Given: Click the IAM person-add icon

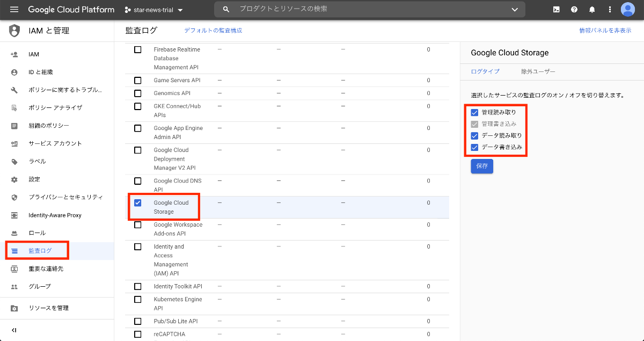Looking at the screenshot, I should pyautogui.click(x=14, y=54).
